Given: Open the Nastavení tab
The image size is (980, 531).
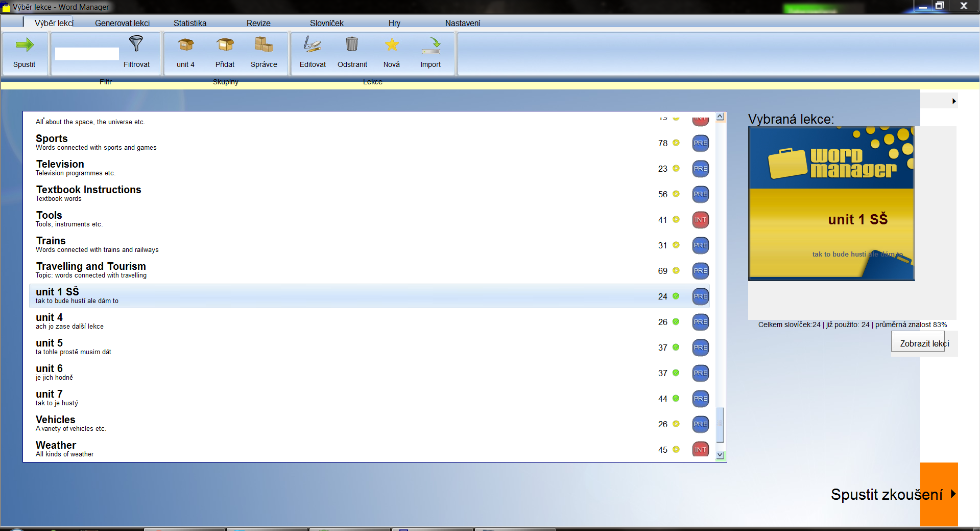Looking at the screenshot, I should 463,23.
